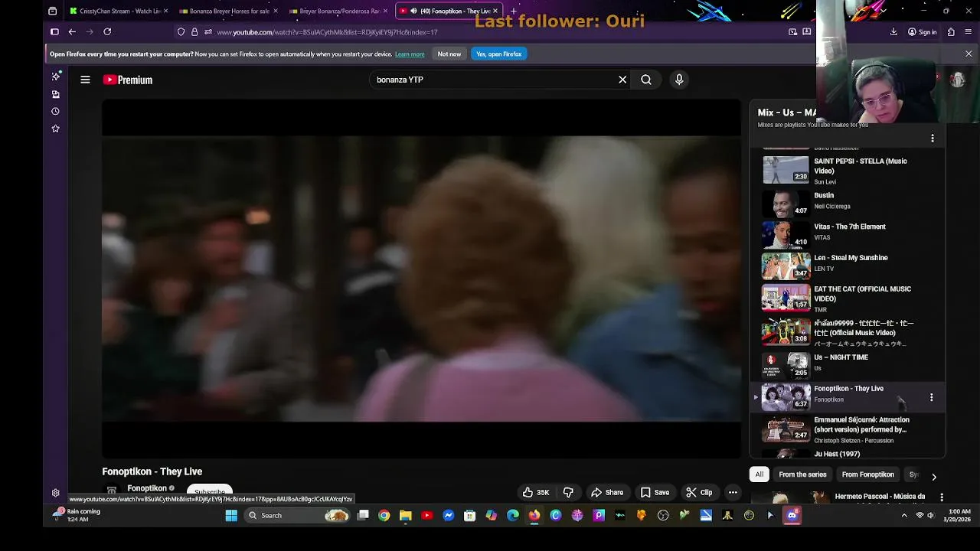Open Chrome from the taskbar

[x=384, y=516]
